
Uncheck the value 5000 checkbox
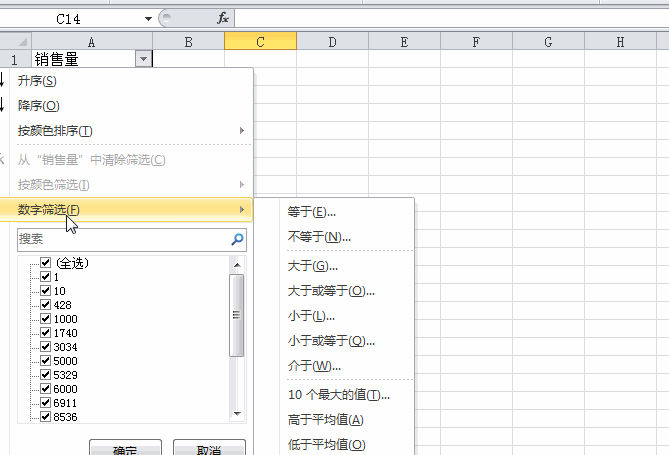point(46,361)
